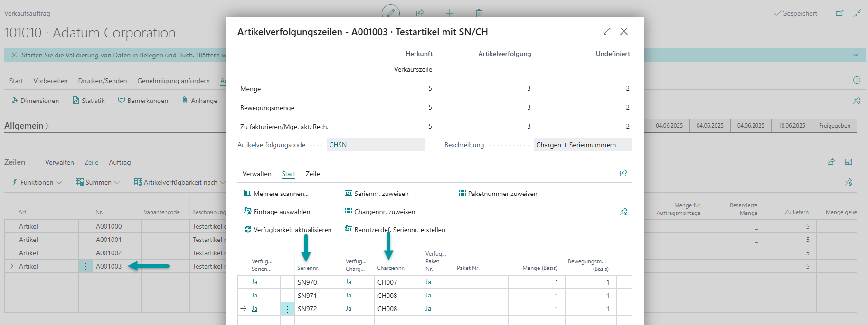The width and height of the screenshot is (868, 325).
Task: Click Beschreibung field Chargen + Seriennummern
Action: (583, 145)
